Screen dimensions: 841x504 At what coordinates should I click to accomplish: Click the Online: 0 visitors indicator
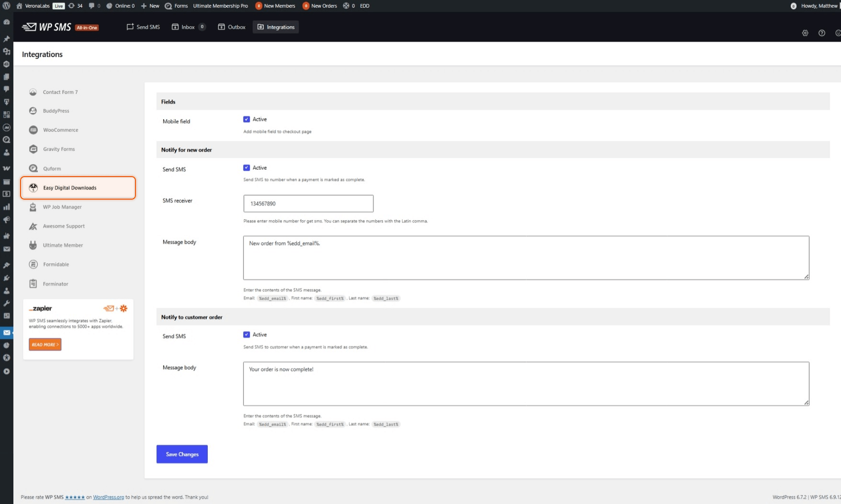120,6
